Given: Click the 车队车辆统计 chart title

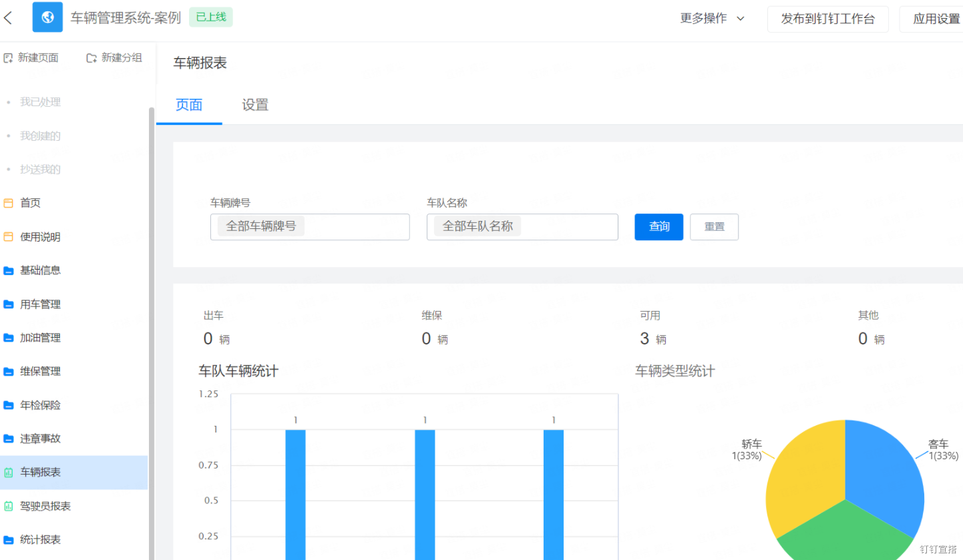Looking at the screenshot, I should point(238,371).
